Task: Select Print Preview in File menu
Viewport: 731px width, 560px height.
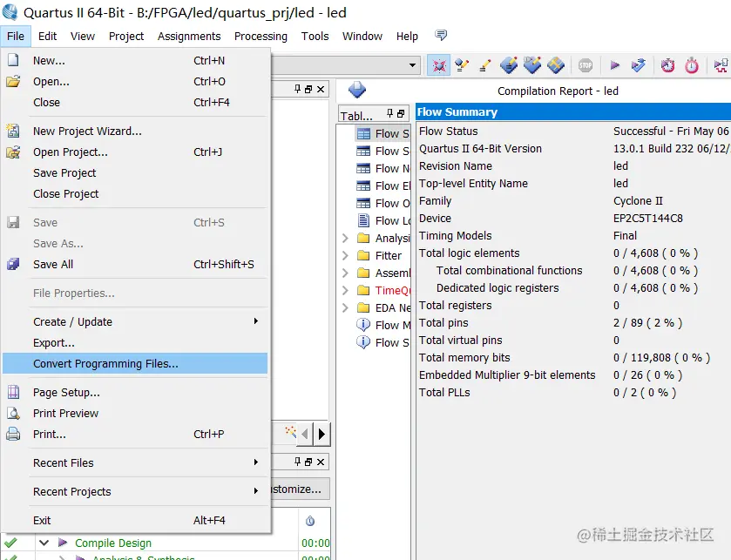Action: (135, 413)
